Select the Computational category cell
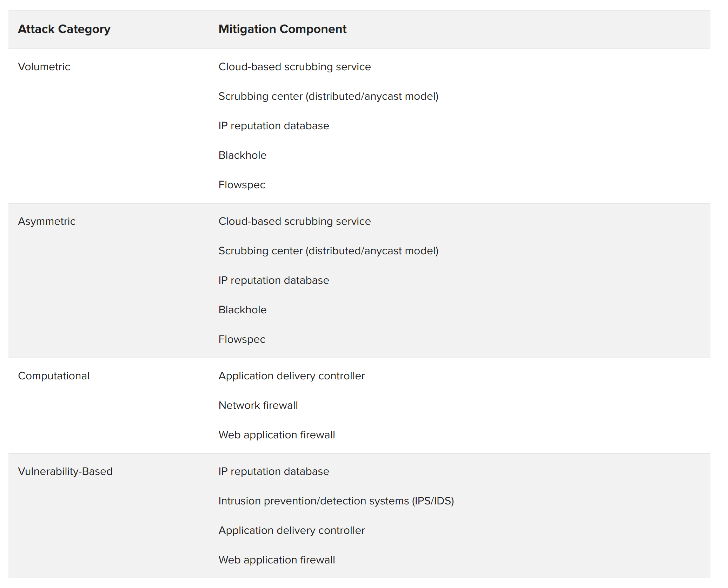Viewport: 728px width, 588px height. click(54, 376)
